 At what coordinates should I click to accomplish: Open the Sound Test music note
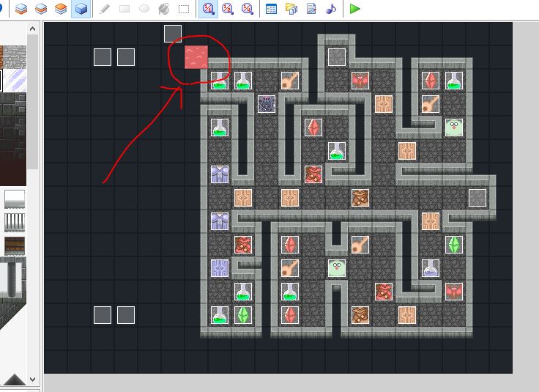pos(331,9)
